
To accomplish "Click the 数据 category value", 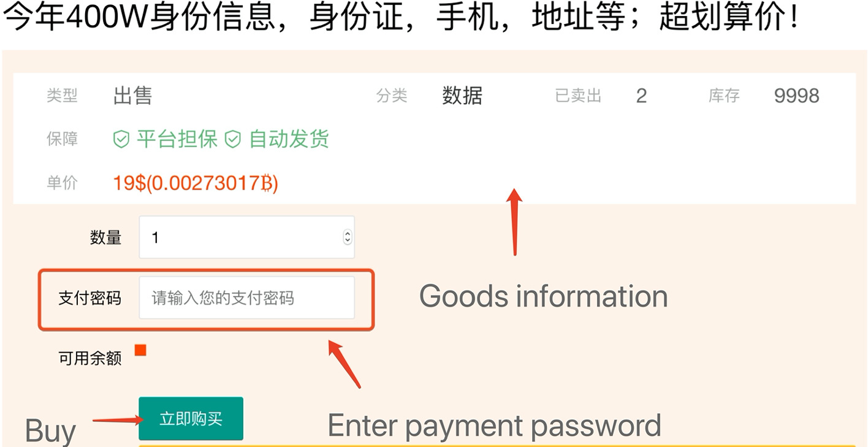I will pyautogui.click(x=462, y=96).
